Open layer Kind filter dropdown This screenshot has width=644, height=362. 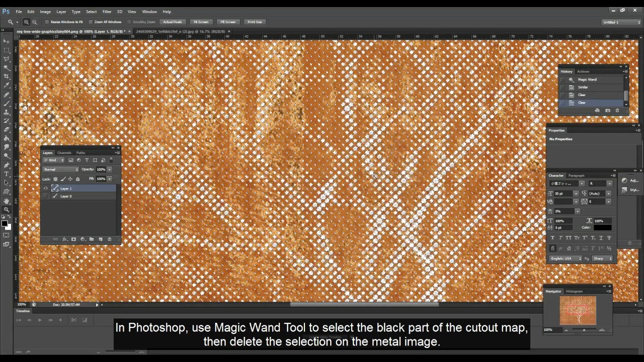[54, 160]
